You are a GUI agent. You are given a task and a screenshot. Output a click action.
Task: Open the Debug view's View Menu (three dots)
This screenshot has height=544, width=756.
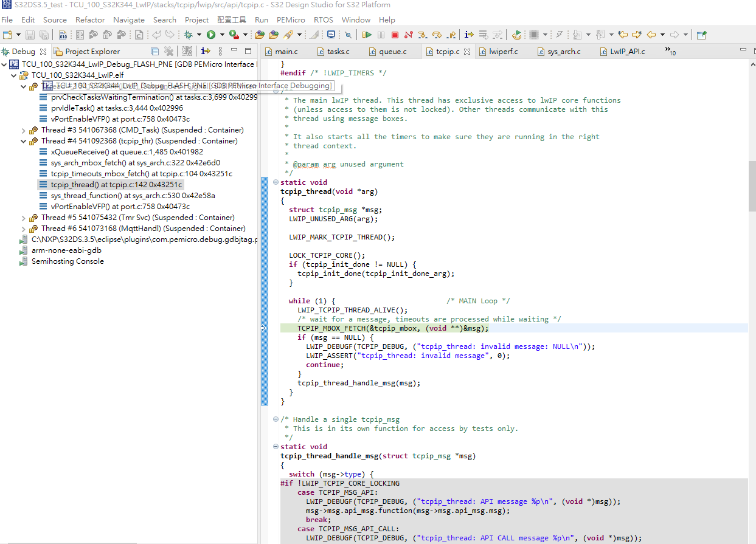point(220,51)
